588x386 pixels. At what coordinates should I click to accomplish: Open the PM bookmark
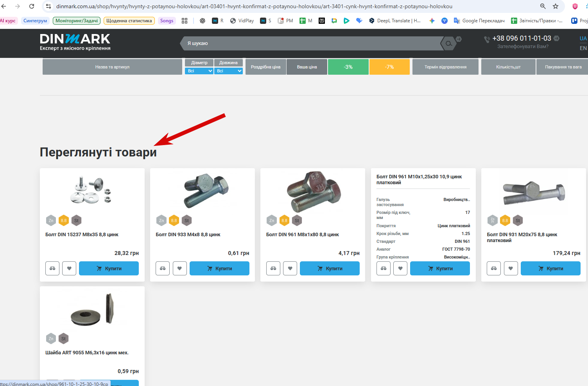(x=285, y=21)
